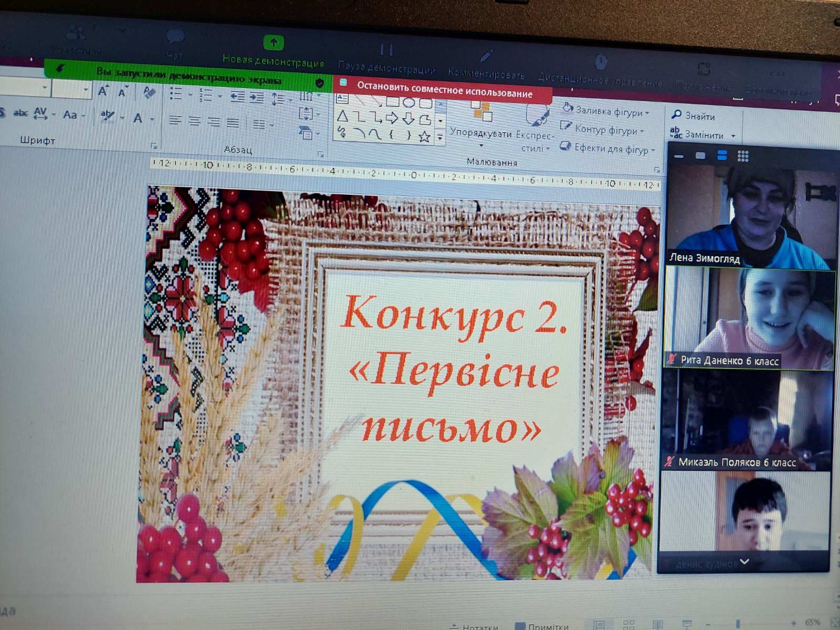Select the text box shape
This screenshot has width=840, height=630.
(342, 98)
